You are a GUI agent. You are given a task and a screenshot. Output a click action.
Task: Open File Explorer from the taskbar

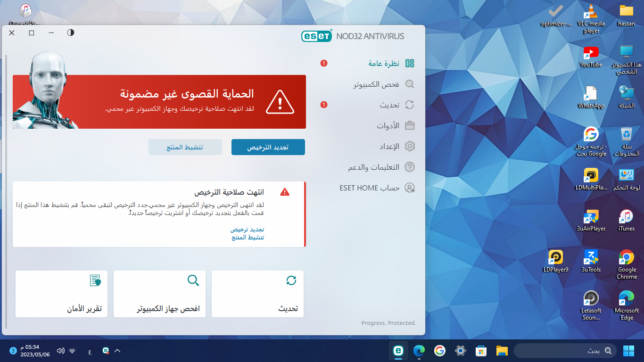[502, 351]
